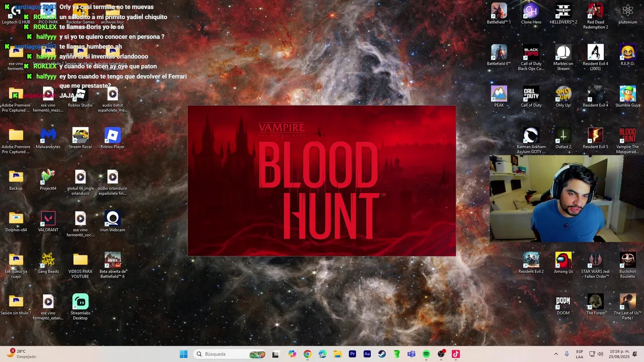Open Adobe Premiere Pro from the taskbar
This screenshot has width=644, height=362.
tap(352, 354)
